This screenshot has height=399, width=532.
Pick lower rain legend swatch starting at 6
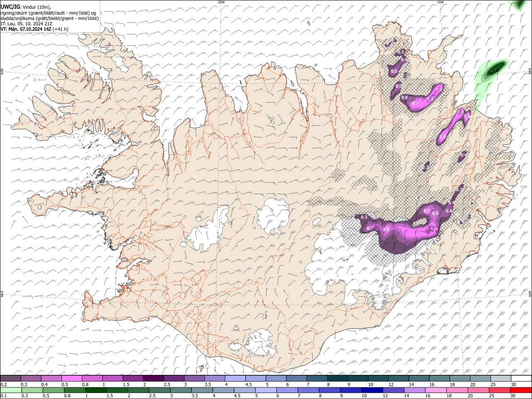[x=287, y=390]
